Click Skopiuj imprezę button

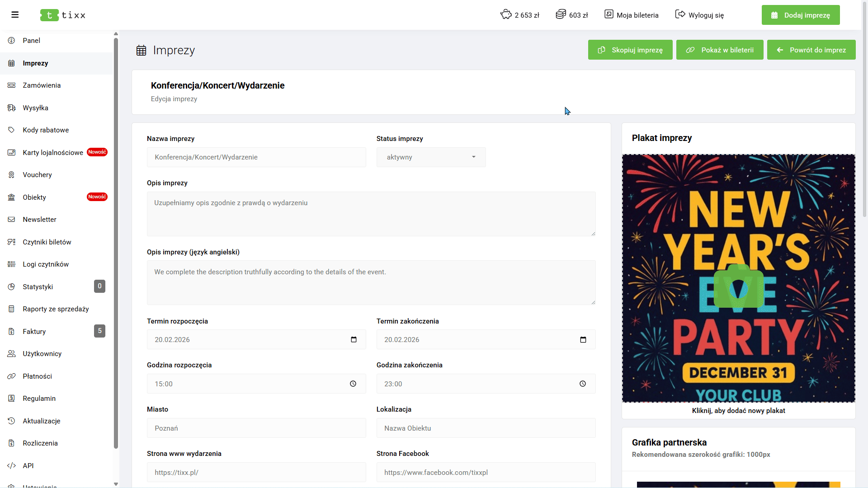[x=630, y=50]
